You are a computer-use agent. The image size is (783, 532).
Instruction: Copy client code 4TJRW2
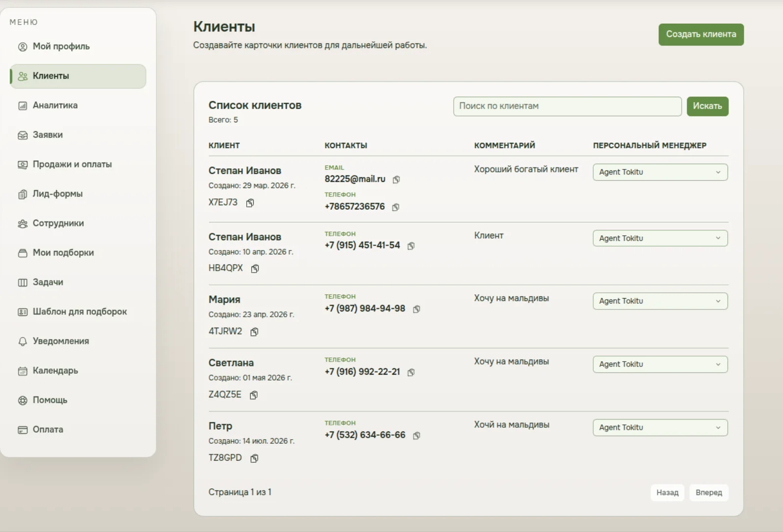[254, 332]
